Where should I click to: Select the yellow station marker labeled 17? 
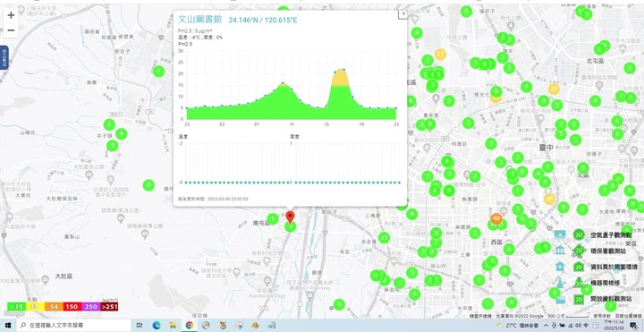pyautogui.click(x=440, y=54)
